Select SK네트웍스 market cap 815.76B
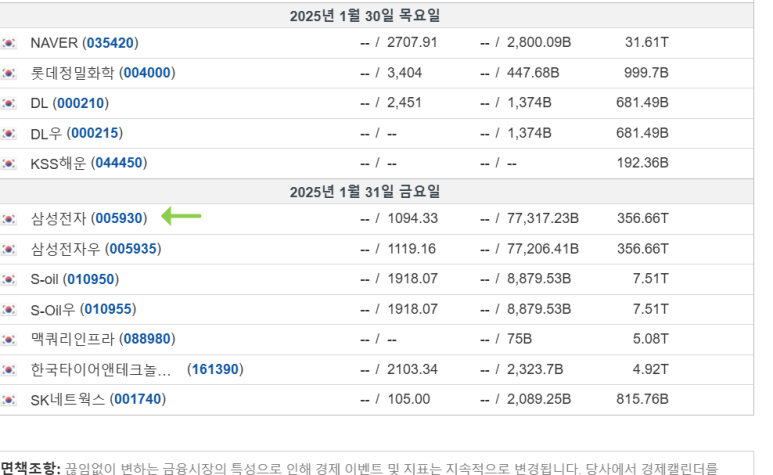 click(642, 399)
